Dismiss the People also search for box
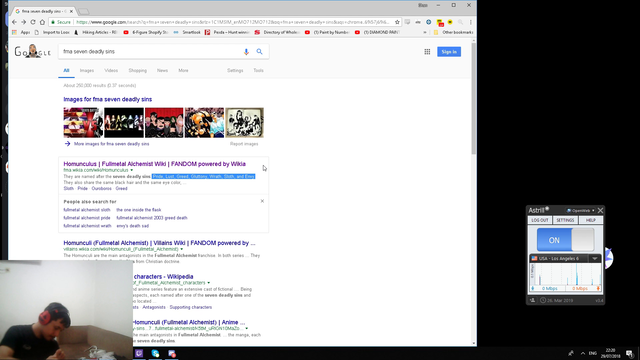This screenshot has width=640, height=360. (262, 201)
